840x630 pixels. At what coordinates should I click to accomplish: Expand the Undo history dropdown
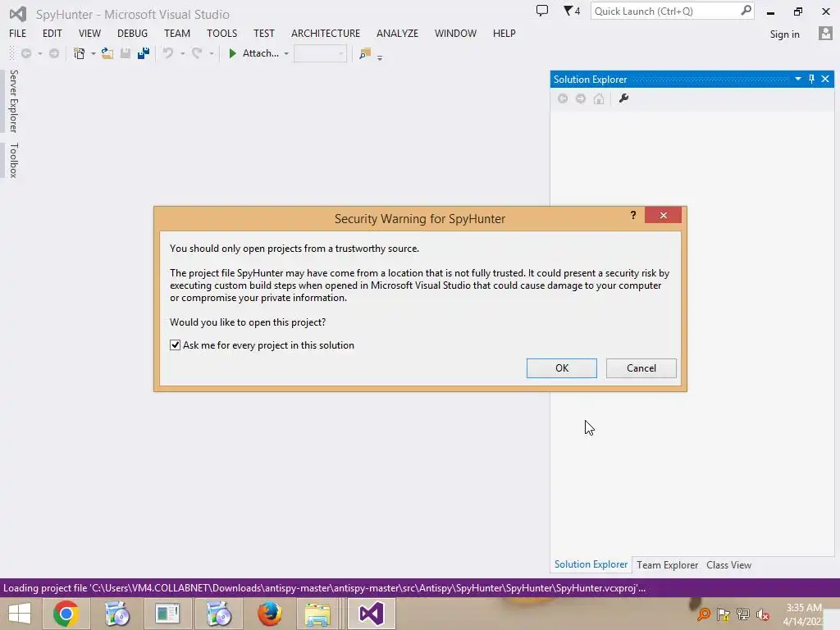tap(183, 53)
